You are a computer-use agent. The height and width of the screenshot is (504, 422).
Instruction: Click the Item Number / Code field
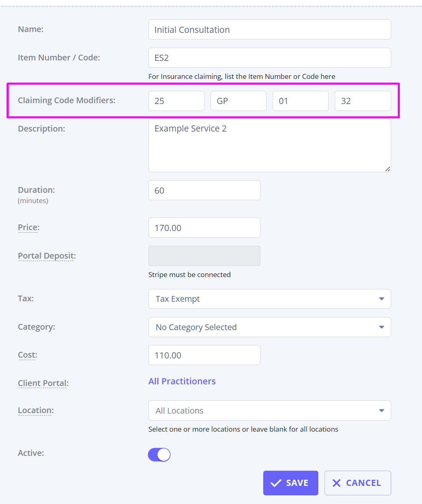(x=269, y=58)
